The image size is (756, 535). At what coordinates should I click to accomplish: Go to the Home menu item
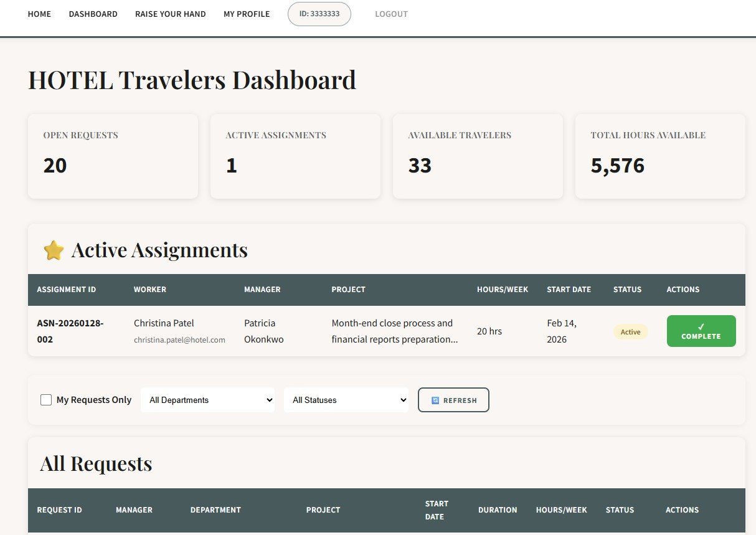(x=39, y=14)
